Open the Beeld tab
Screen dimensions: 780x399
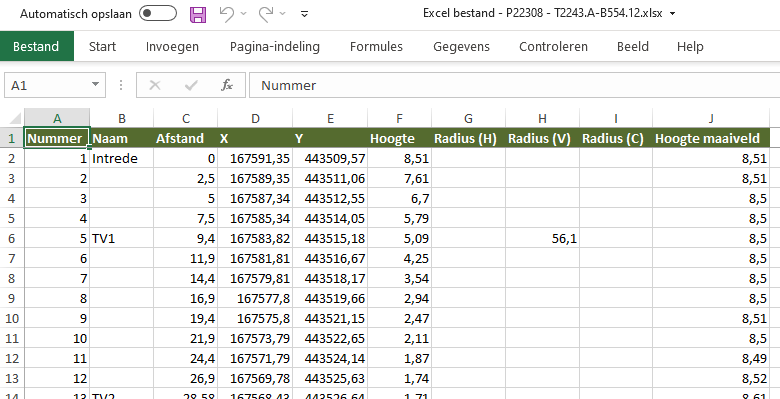point(633,46)
